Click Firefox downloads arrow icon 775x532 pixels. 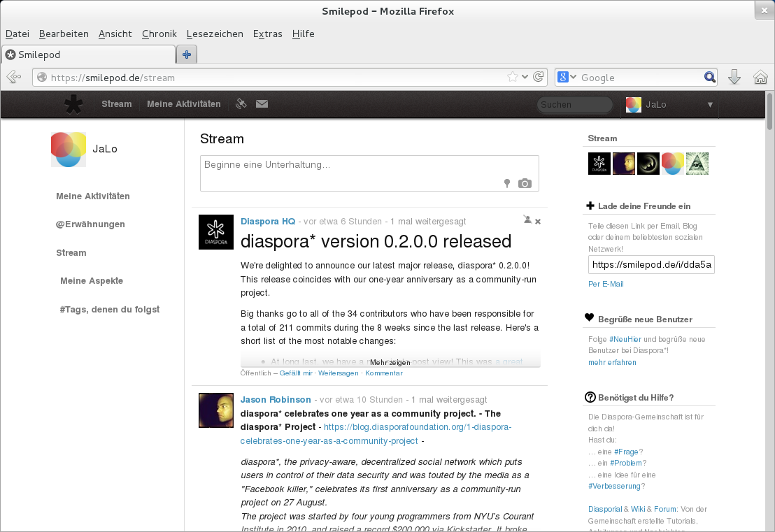[734, 77]
